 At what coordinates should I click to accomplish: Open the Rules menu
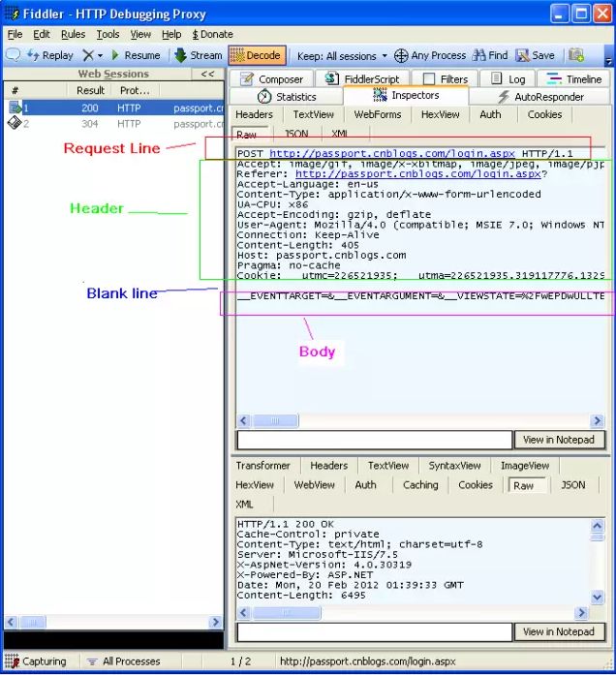pos(73,34)
